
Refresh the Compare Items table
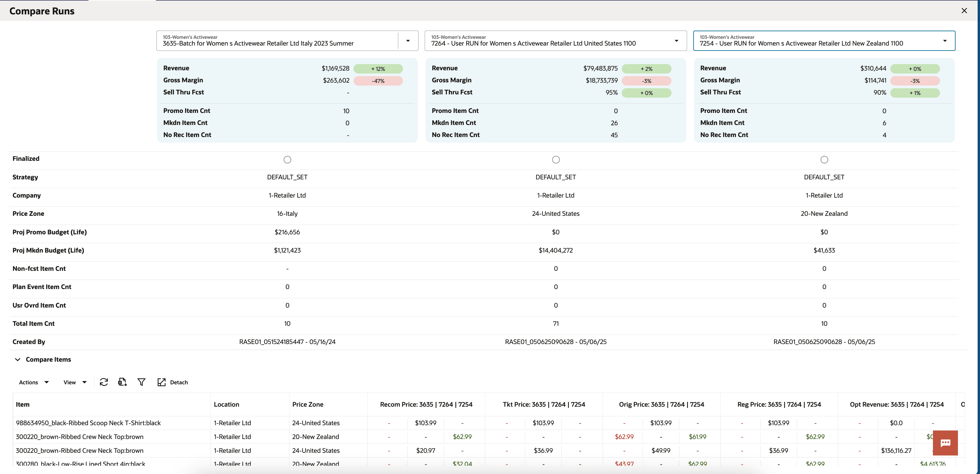point(104,382)
